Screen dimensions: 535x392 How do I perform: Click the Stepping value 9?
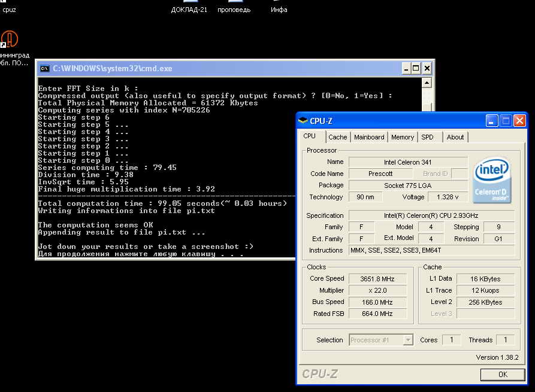point(499,227)
